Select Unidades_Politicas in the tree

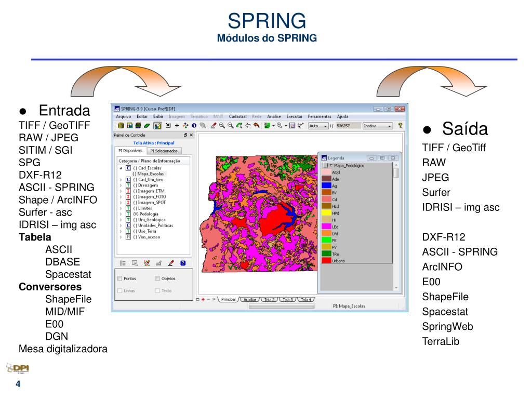(153, 225)
